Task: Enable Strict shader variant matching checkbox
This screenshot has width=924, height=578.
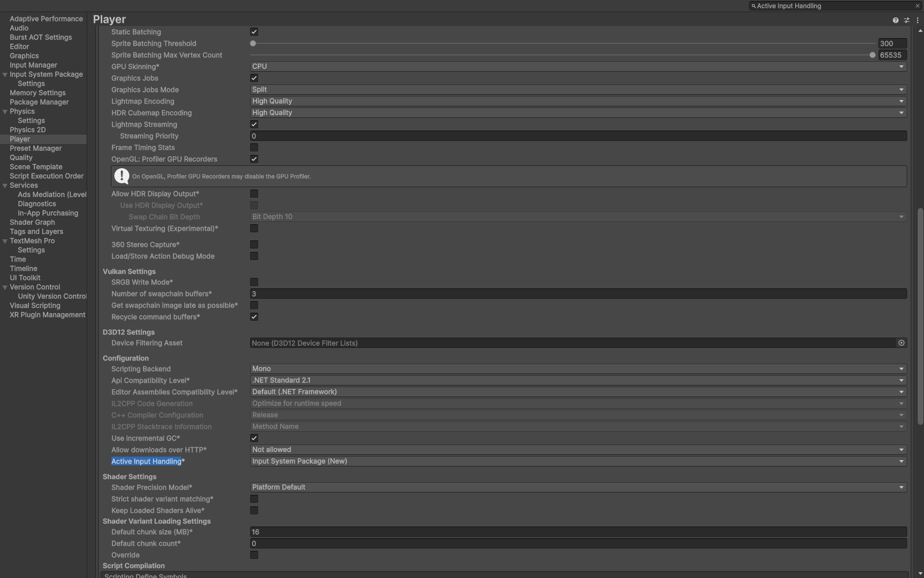Action: tap(254, 499)
